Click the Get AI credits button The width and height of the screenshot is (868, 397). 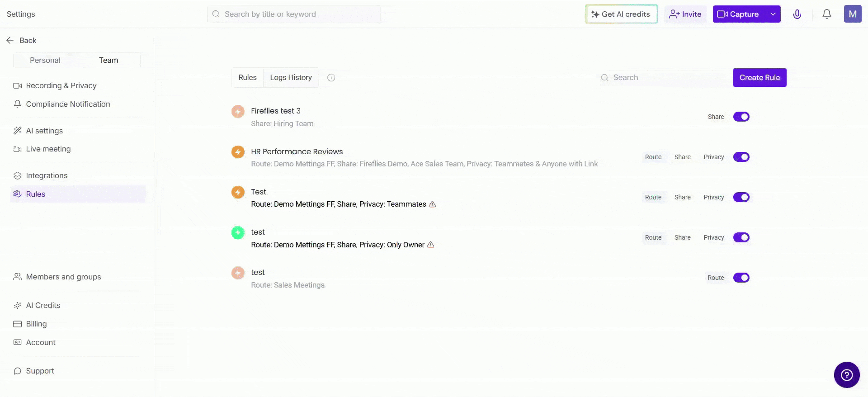tap(621, 14)
